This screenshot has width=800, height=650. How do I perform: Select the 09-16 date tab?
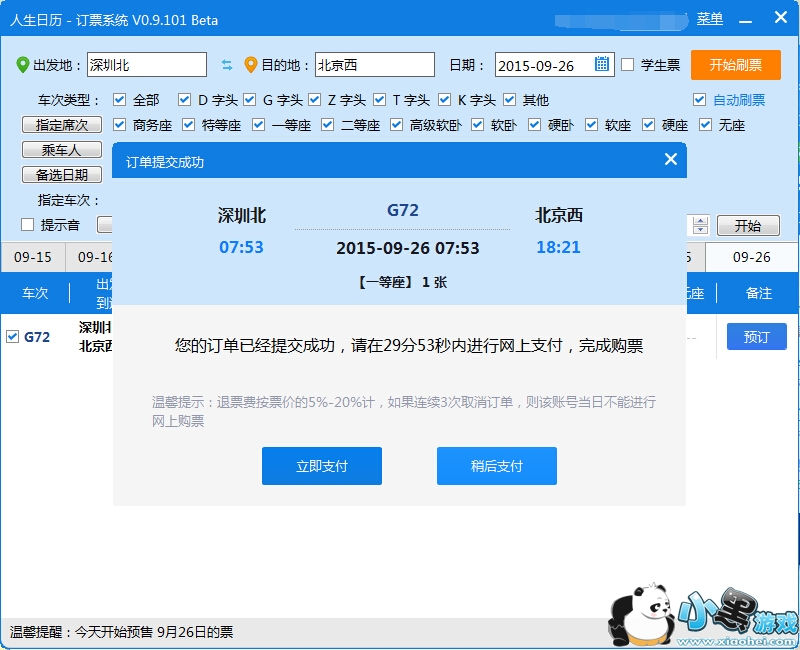point(90,257)
